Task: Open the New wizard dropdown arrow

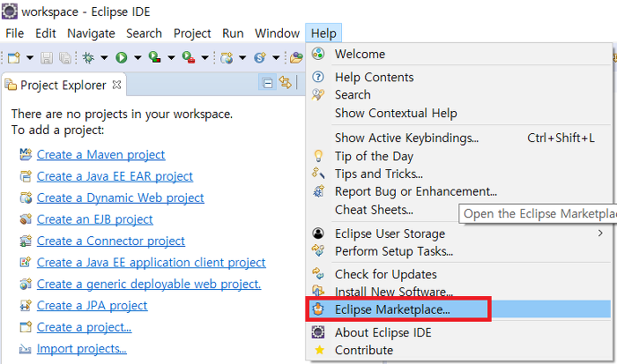Action: pyautogui.click(x=30, y=58)
